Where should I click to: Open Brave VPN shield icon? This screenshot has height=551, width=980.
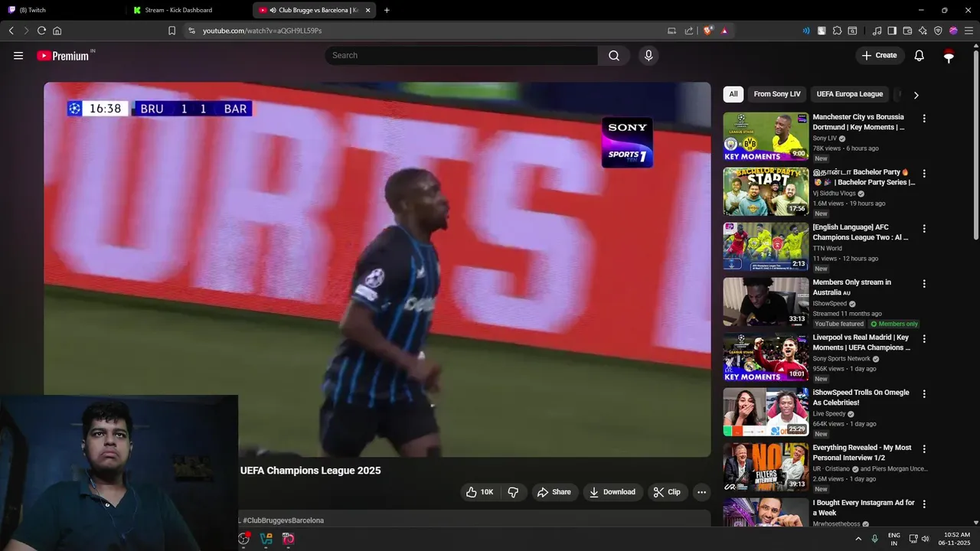[938, 31]
